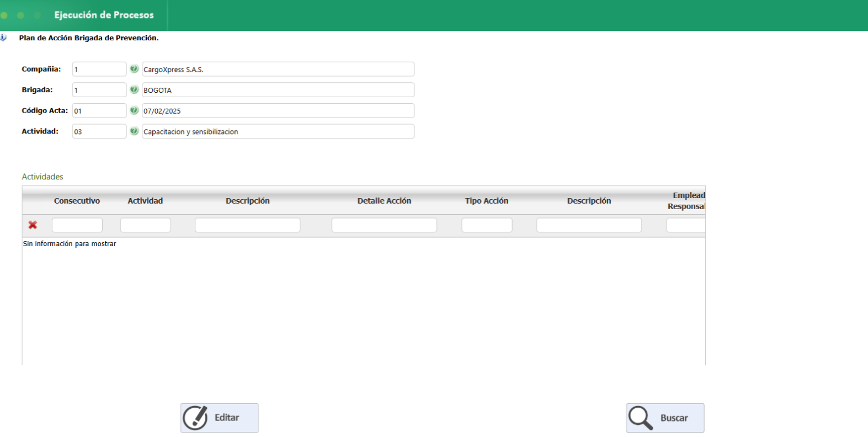Click the info icon beside Plan de Acción title
Image resolution: width=868 pixels, height=437 pixels.
(3, 38)
